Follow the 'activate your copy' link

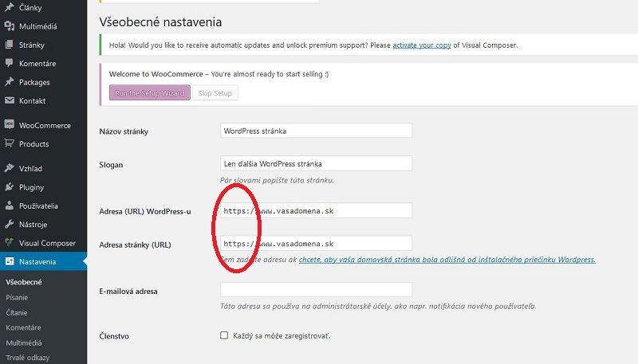point(421,45)
